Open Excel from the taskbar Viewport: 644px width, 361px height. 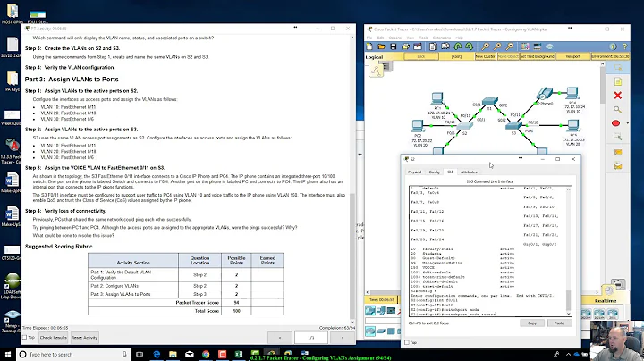(238, 354)
